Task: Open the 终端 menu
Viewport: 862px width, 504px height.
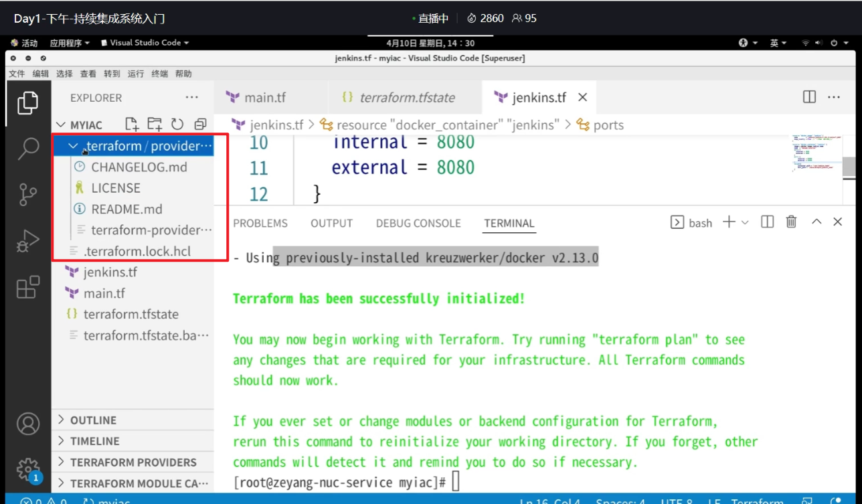Action: [x=160, y=74]
